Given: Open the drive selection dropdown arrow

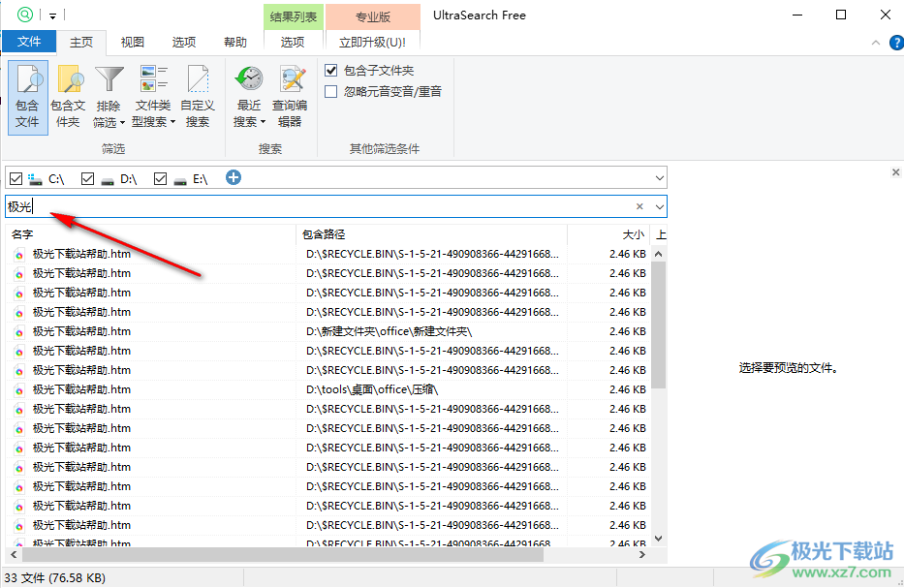Looking at the screenshot, I should click(660, 178).
